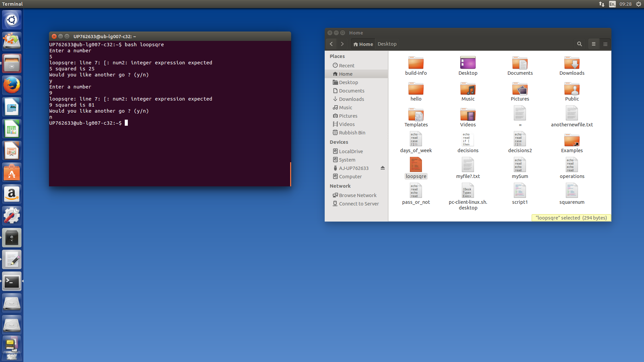The height and width of the screenshot is (362, 644).
Task: Select the Documents folder icon in Files
Action: click(x=520, y=66)
